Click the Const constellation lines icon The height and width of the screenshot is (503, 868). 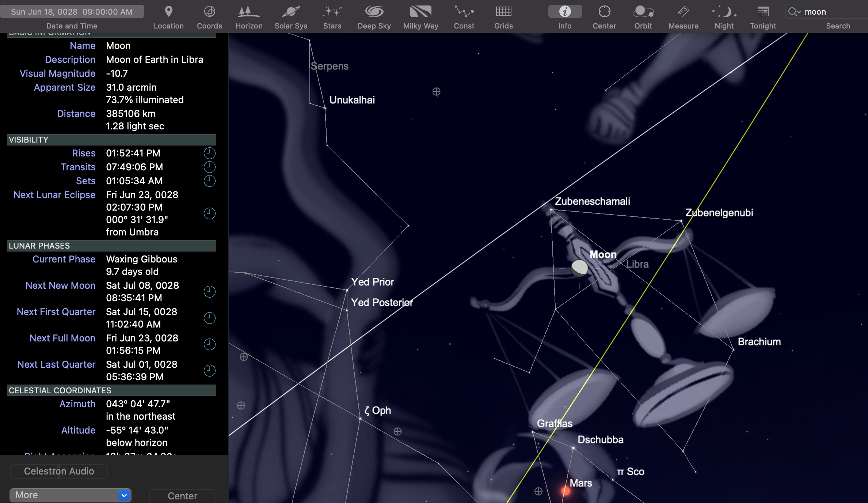pyautogui.click(x=464, y=12)
